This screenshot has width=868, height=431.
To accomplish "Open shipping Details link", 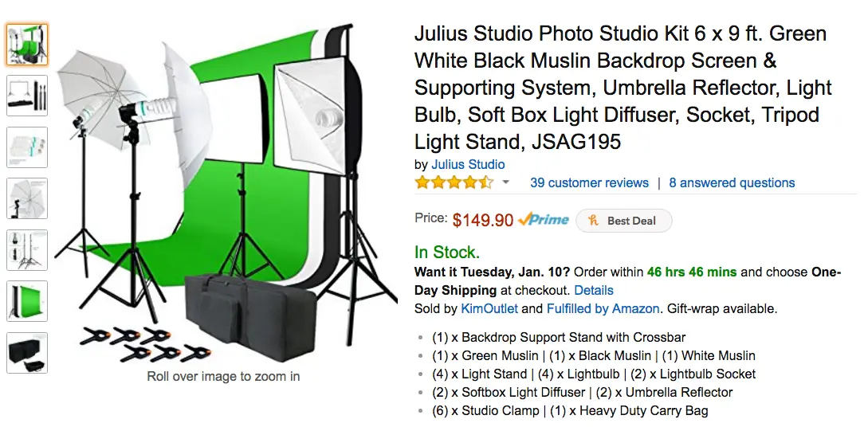I will pyautogui.click(x=594, y=290).
